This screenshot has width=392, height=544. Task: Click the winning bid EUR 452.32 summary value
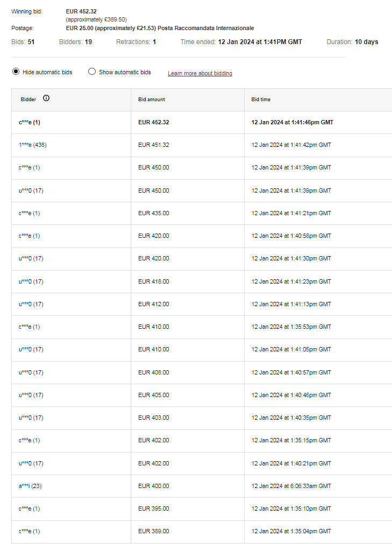click(x=81, y=11)
